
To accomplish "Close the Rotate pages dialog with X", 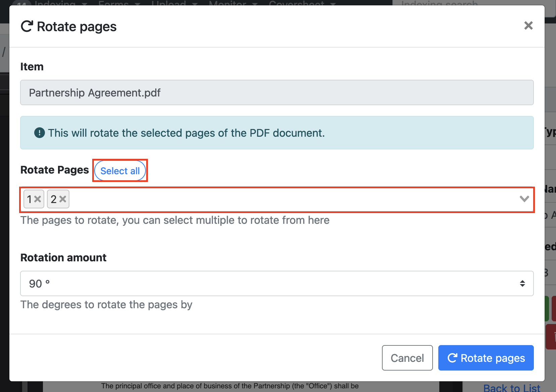I will 528,26.
